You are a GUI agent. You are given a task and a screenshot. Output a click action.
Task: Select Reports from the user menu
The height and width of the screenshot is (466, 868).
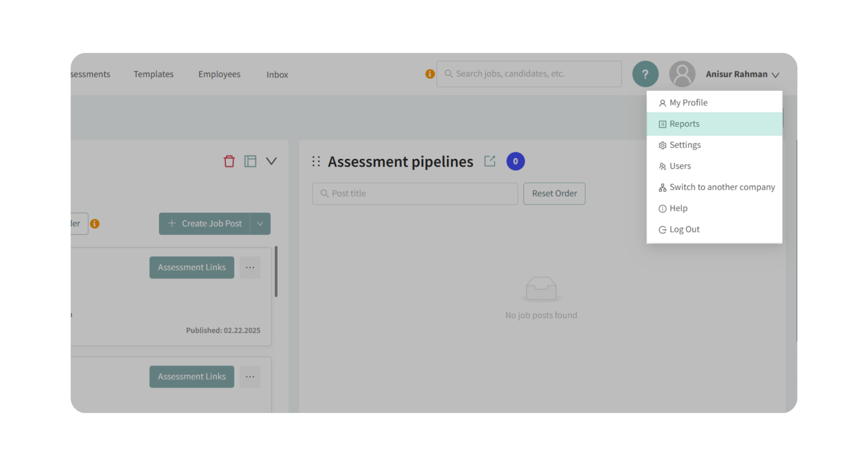coord(684,124)
